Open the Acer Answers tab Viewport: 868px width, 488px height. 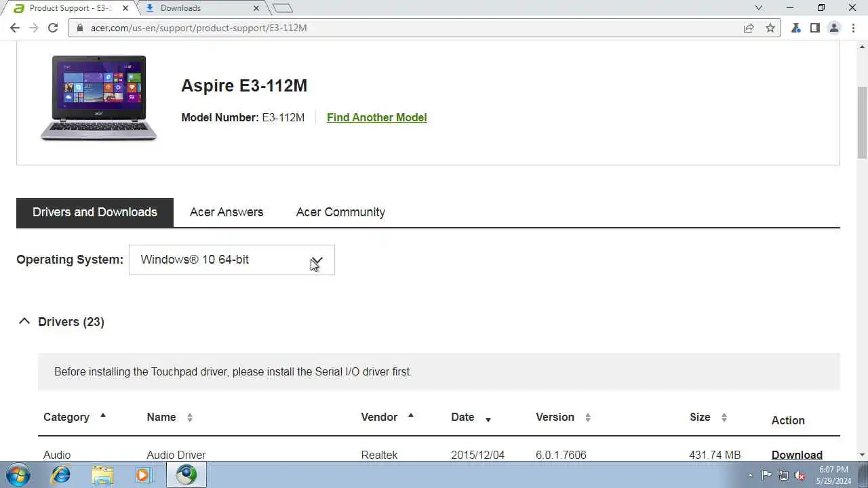point(226,212)
